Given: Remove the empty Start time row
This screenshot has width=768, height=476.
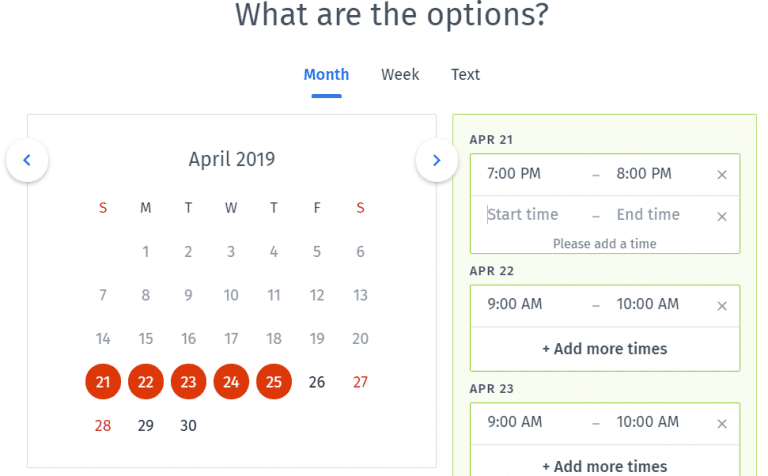Looking at the screenshot, I should pos(722,216).
